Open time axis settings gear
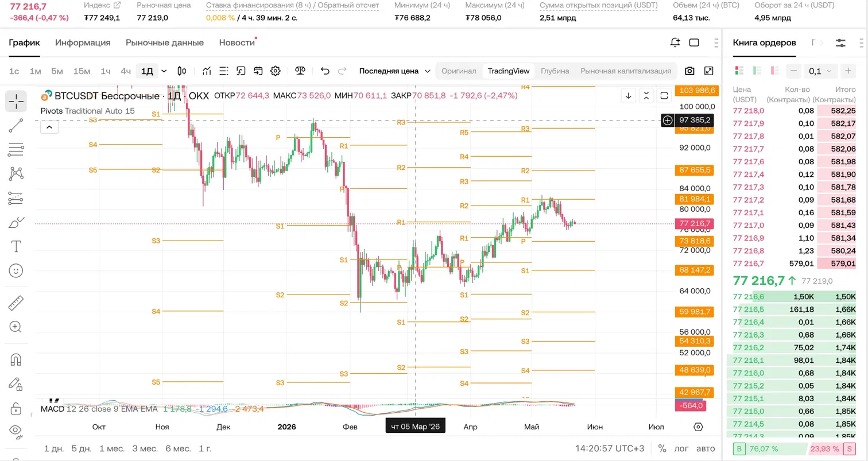Screen dimensions: 868x461 [x=698, y=427]
